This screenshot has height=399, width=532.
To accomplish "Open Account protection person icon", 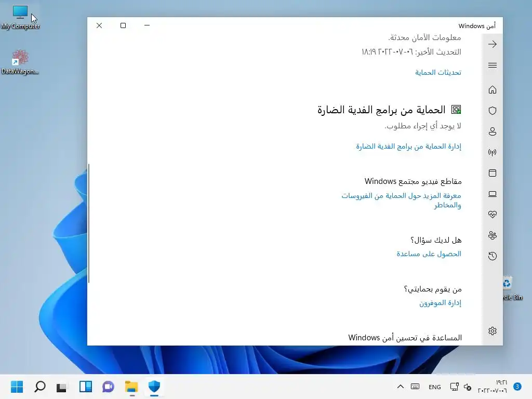I will [x=493, y=131].
